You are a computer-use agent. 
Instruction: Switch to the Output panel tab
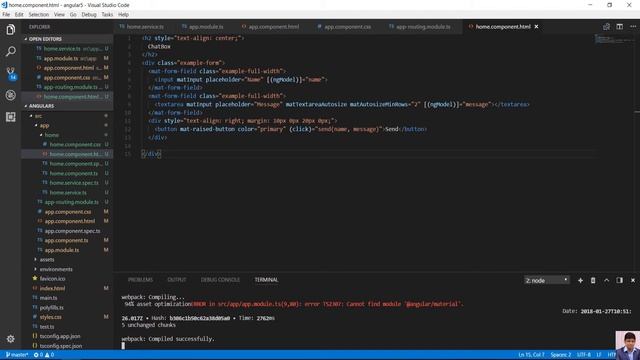coord(177,280)
